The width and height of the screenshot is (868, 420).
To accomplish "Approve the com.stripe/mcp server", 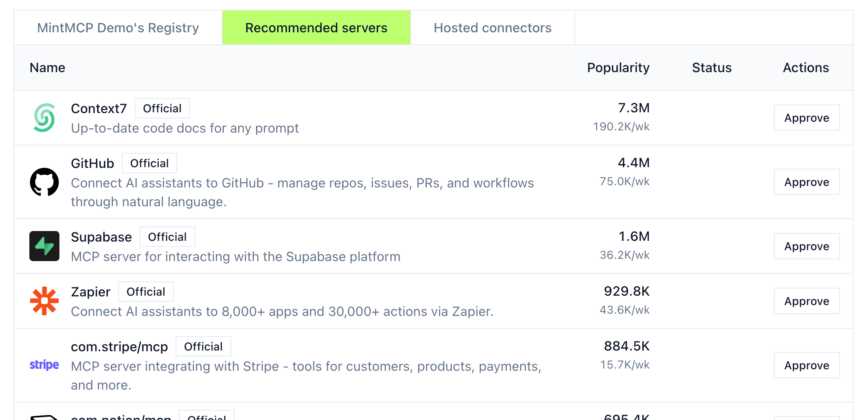I will (806, 366).
